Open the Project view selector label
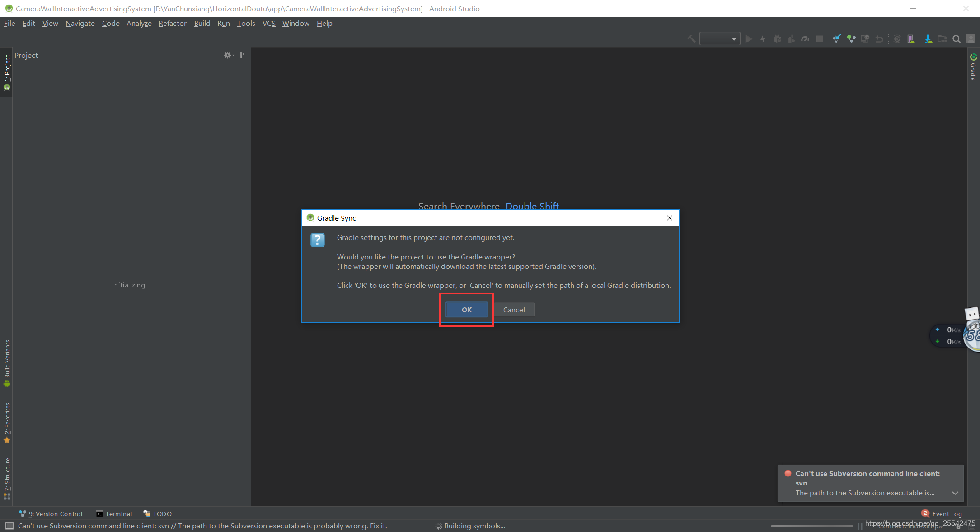The height and width of the screenshot is (532, 980). [x=26, y=55]
